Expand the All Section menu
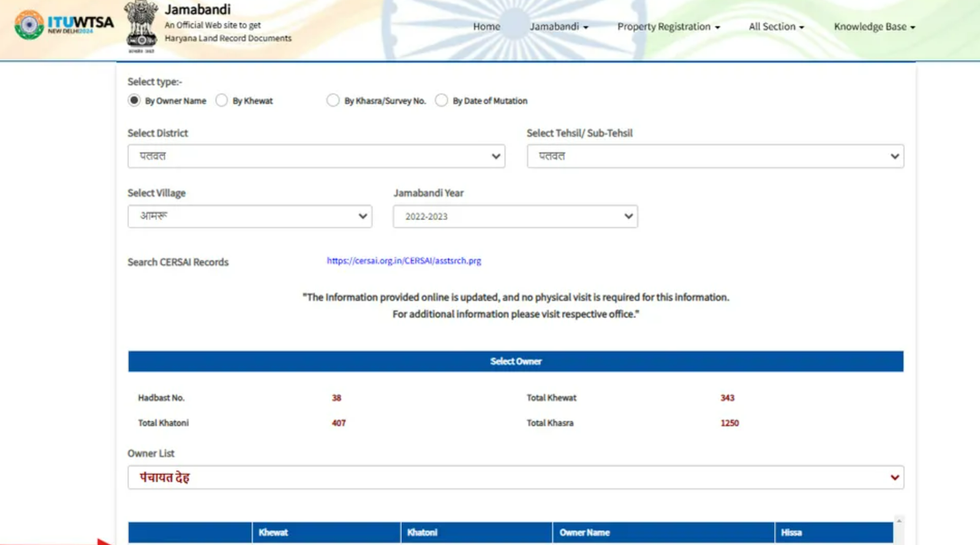This screenshot has width=980, height=545. tap(776, 27)
